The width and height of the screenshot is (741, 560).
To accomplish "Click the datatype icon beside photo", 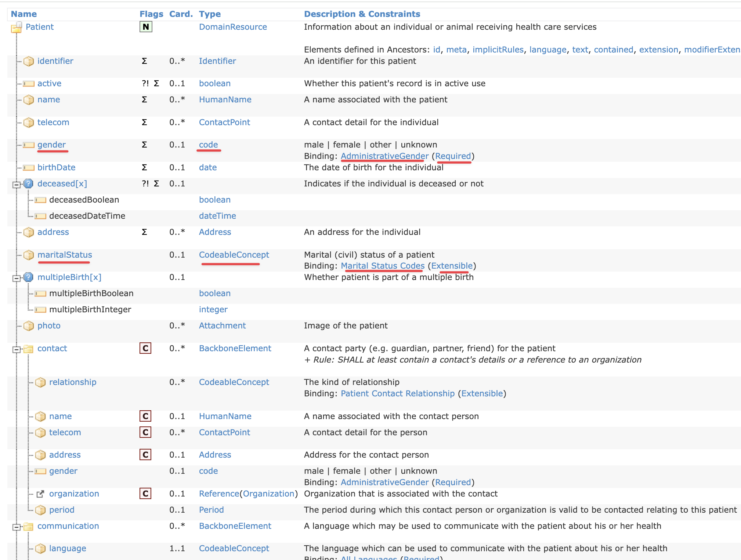I will [x=29, y=326].
